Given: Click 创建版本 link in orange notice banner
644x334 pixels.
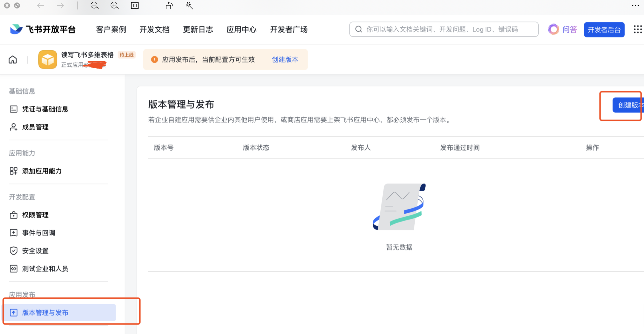Looking at the screenshot, I should coord(285,59).
